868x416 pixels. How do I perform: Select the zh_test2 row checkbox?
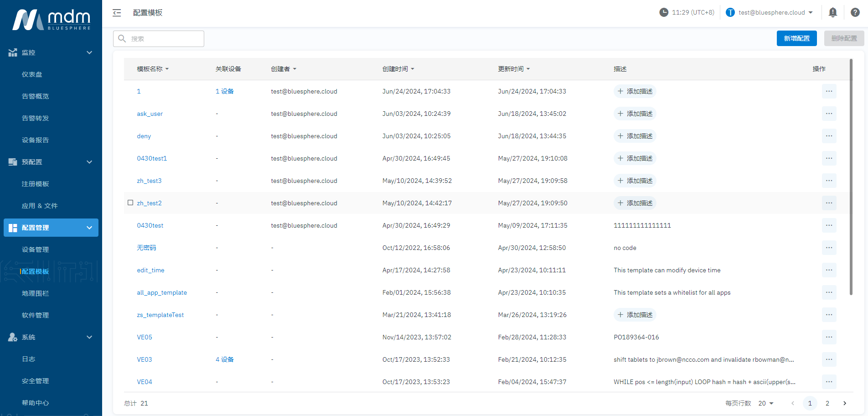[130, 203]
